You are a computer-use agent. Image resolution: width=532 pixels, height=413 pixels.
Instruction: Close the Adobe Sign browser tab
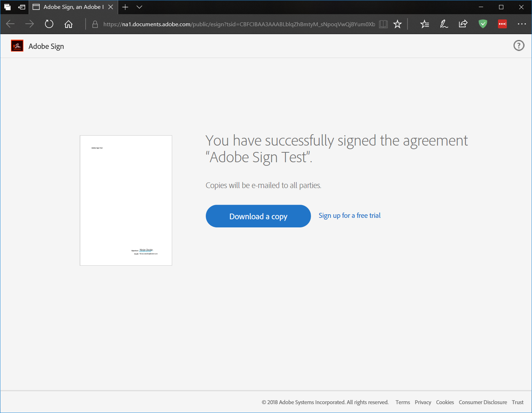(x=111, y=7)
